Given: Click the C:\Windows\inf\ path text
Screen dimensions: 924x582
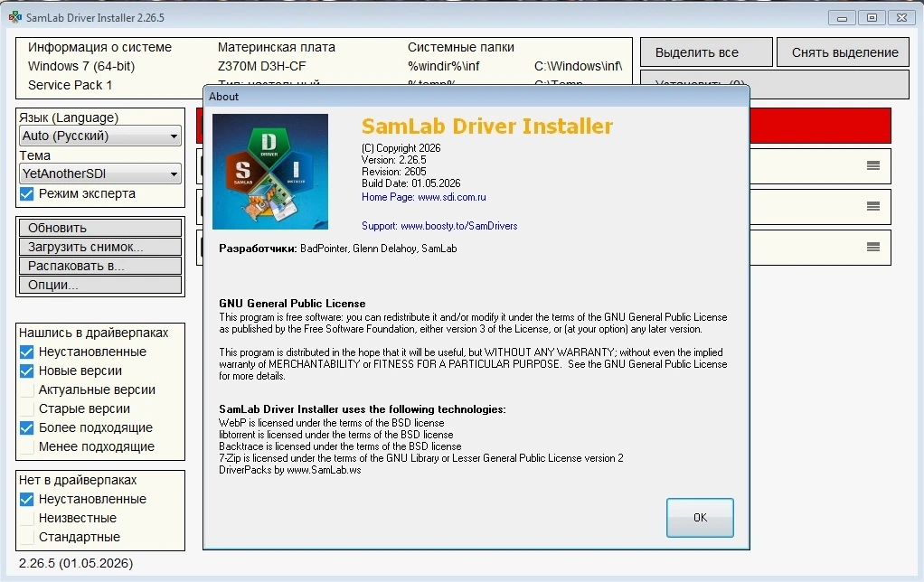Looking at the screenshot, I should (578, 66).
